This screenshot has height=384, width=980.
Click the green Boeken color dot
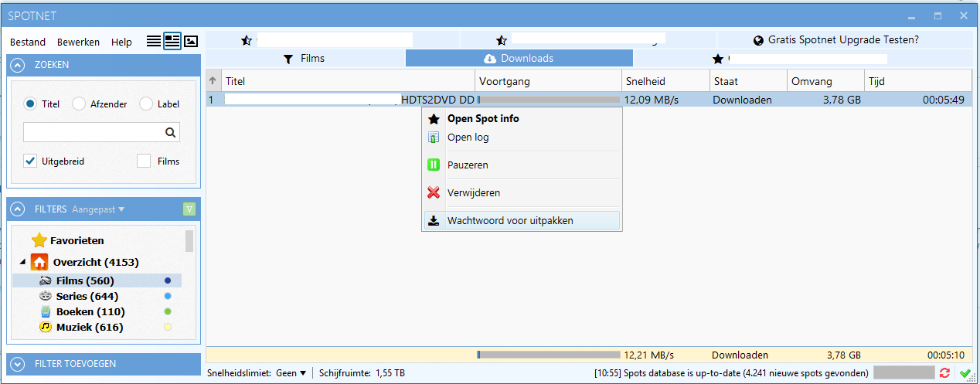click(x=168, y=311)
